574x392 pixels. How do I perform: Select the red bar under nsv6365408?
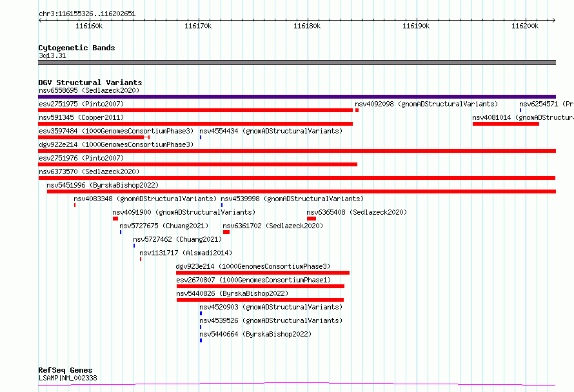[x=312, y=219]
